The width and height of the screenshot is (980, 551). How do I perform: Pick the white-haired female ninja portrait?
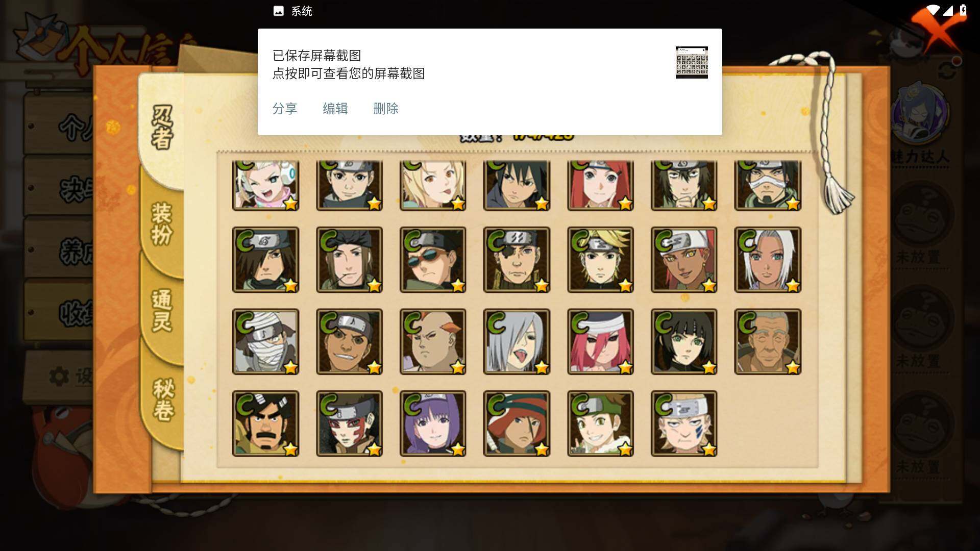768,260
